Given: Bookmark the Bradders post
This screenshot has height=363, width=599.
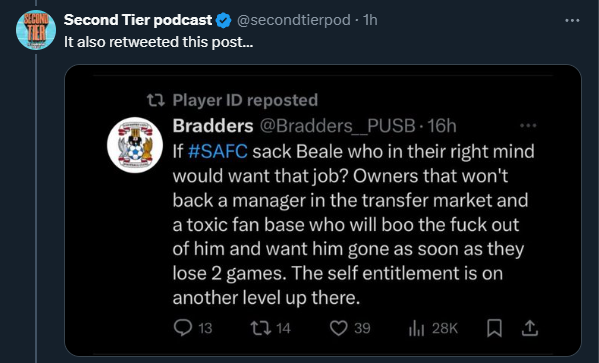Looking at the screenshot, I should click(x=494, y=328).
